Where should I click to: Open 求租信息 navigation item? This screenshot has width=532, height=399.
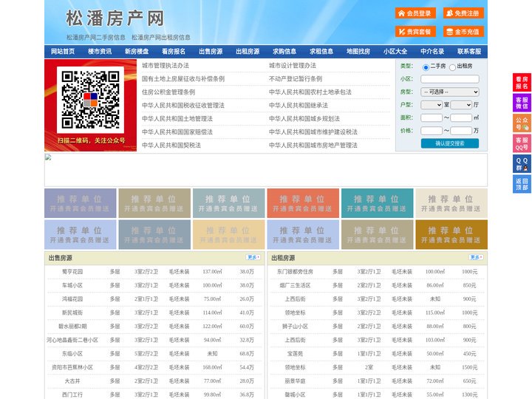[x=321, y=52]
